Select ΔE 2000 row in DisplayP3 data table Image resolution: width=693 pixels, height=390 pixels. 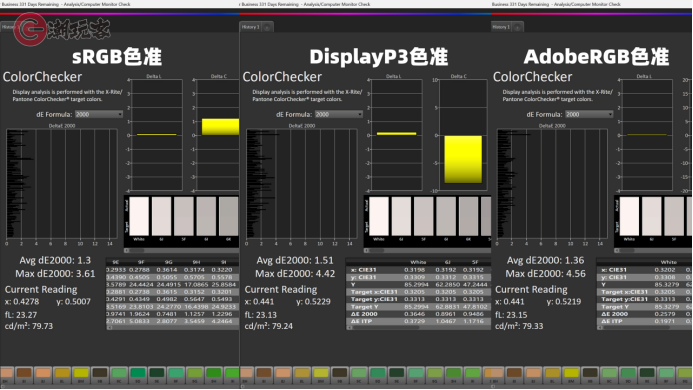click(418, 314)
